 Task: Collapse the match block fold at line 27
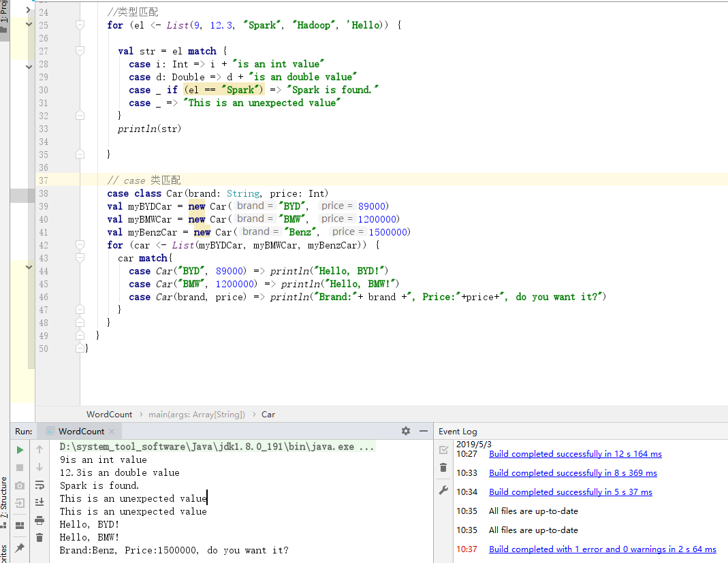(80, 51)
